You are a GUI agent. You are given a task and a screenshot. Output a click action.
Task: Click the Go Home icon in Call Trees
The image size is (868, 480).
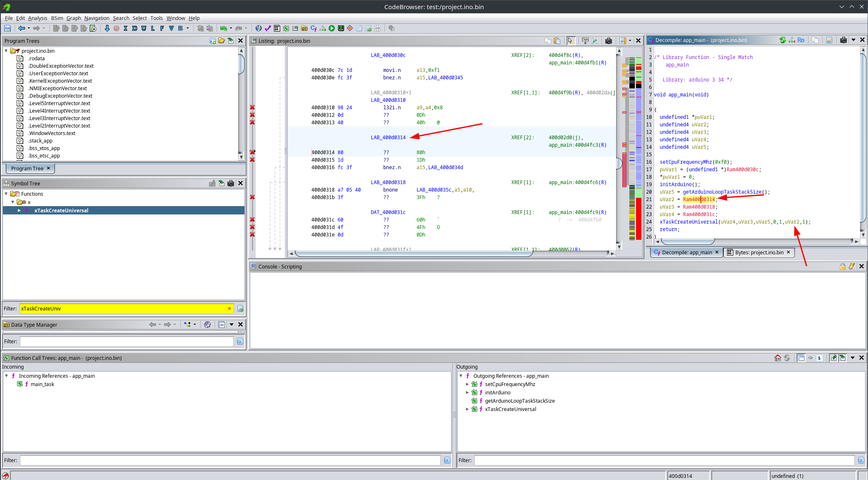[777, 358]
